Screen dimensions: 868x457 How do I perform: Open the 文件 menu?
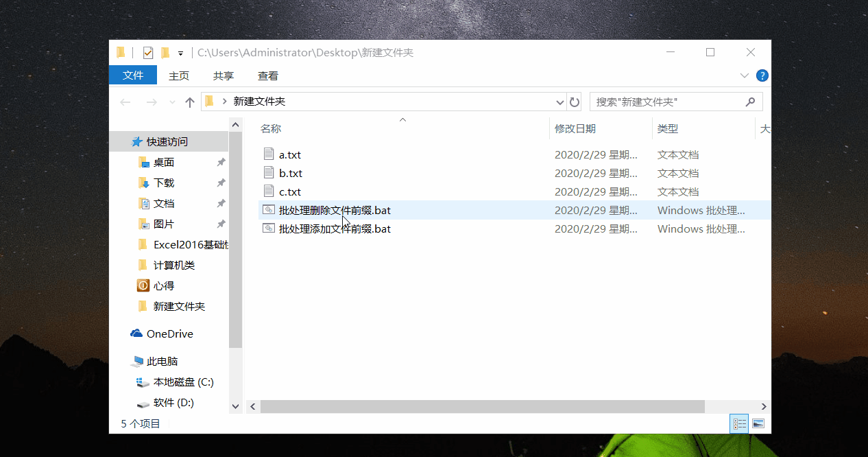click(133, 75)
